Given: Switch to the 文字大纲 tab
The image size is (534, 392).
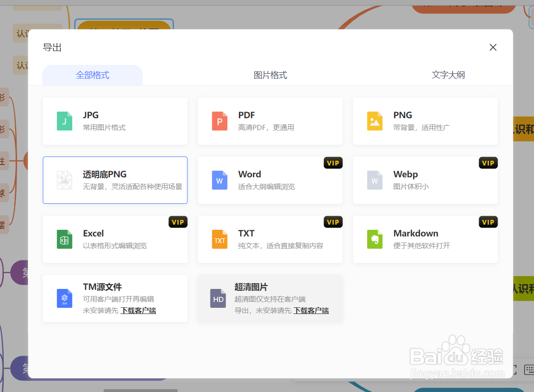Looking at the screenshot, I should click(x=448, y=75).
